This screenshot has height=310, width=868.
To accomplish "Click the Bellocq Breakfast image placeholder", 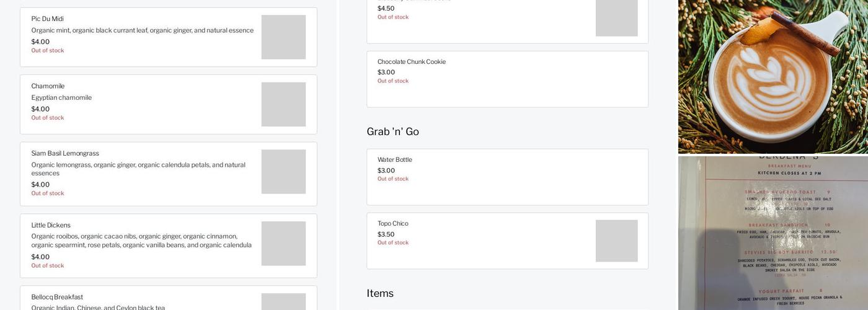I will tap(283, 301).
